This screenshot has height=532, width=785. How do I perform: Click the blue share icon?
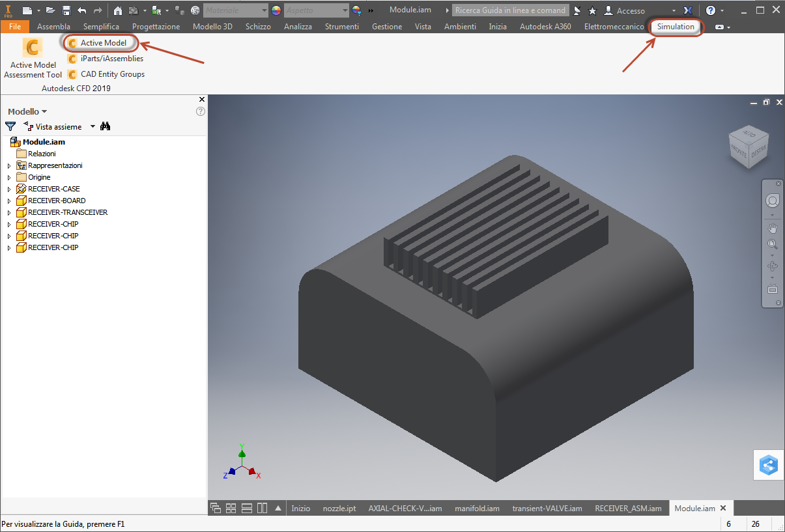click(x=769, y=466)
